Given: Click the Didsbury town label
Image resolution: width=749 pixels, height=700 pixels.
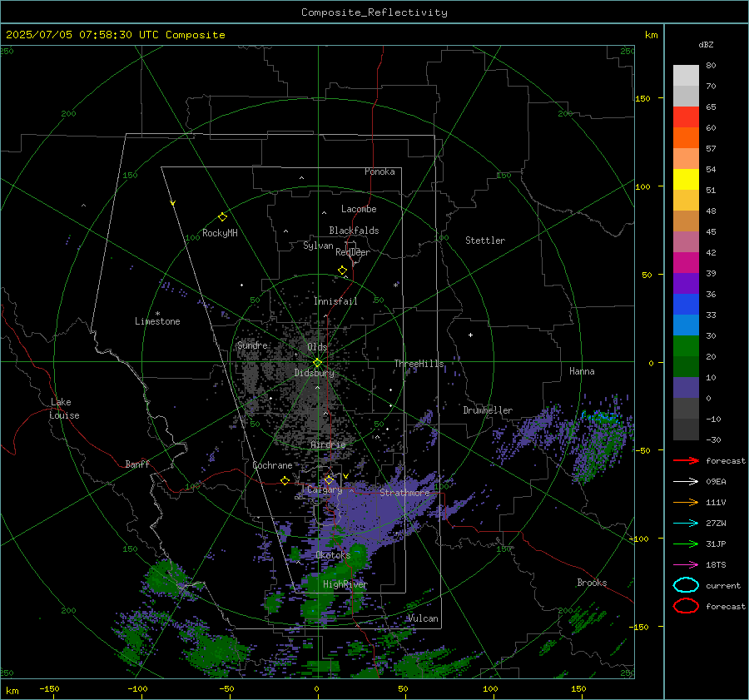Looking at the screenshot, I should pos(314,373).
